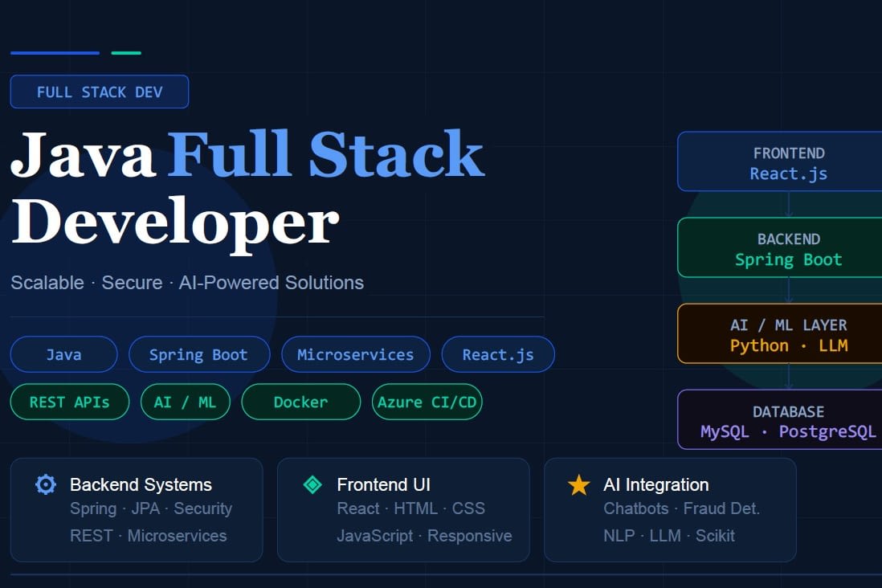
Task: Click the 'NLP · LLM · Scikit' line
Action: click(669, 536)
